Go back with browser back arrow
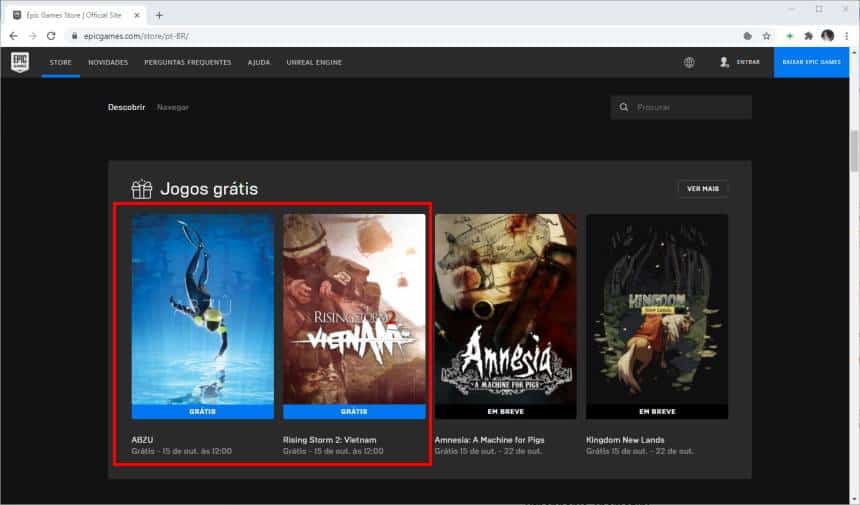The width and height of the screenshot is (860, 505). pos(14,36)
